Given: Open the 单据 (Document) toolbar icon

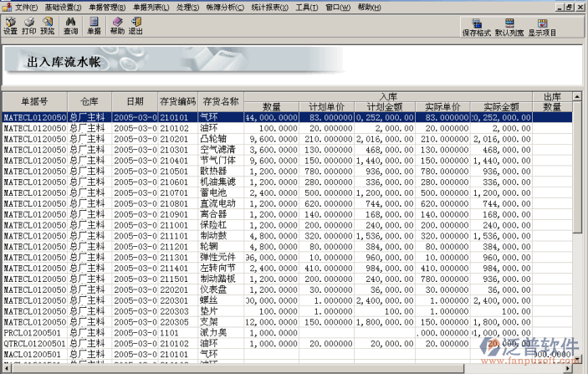Looking at the screenshot, I should [95, 25].
